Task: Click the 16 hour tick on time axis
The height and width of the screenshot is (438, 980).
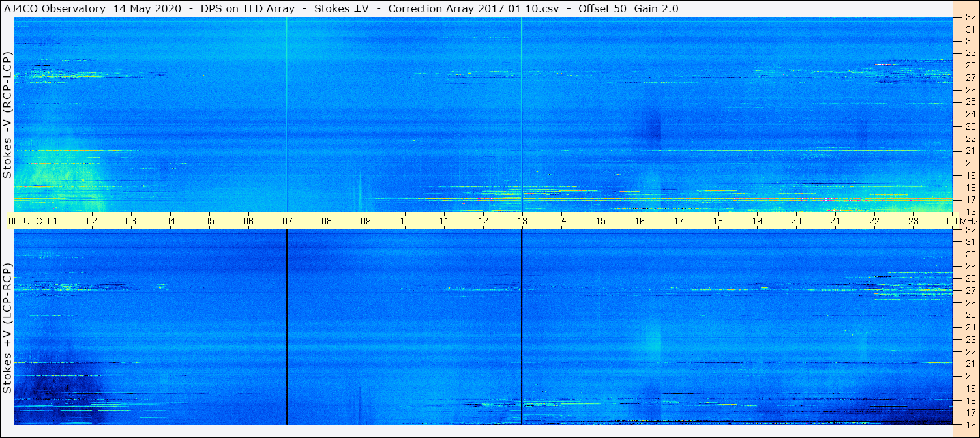Action: pos(640,222)
